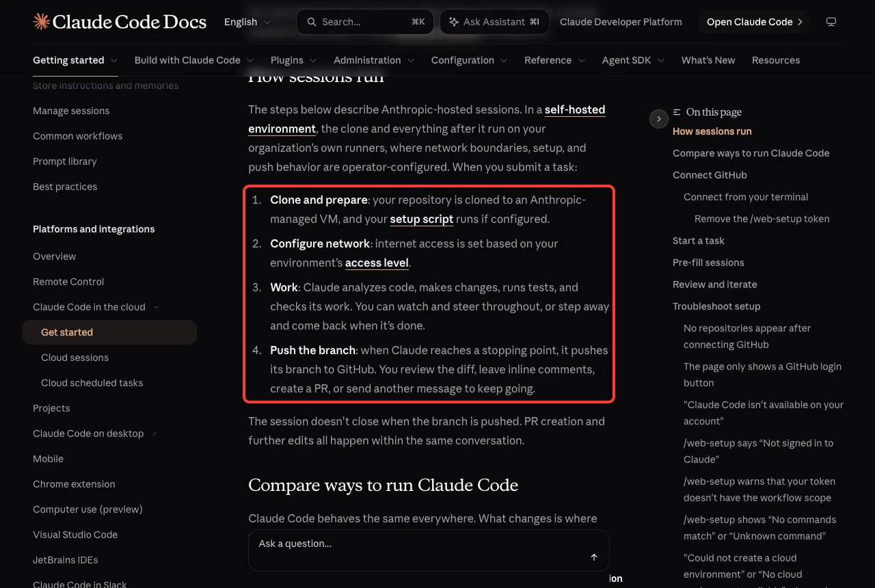Jump to Pre-fill sessions section
The width and height of the screenshot is (875, 588).
click(708, 263)
